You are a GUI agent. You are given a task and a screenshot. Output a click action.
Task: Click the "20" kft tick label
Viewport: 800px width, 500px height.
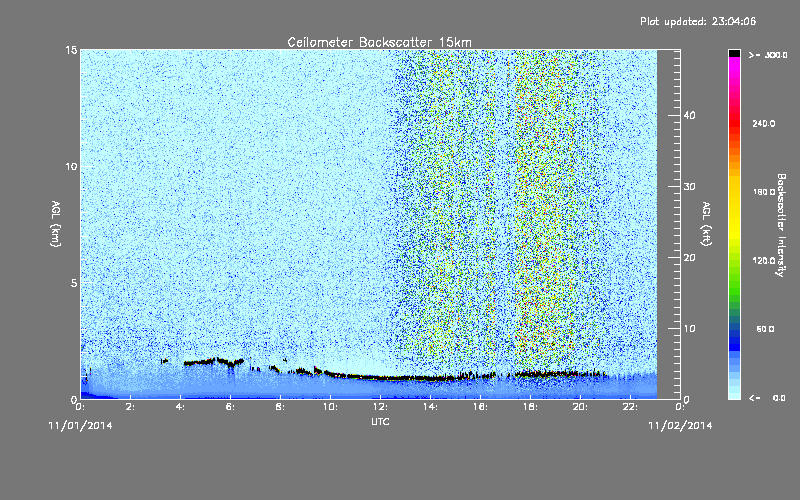coord(689,257)
